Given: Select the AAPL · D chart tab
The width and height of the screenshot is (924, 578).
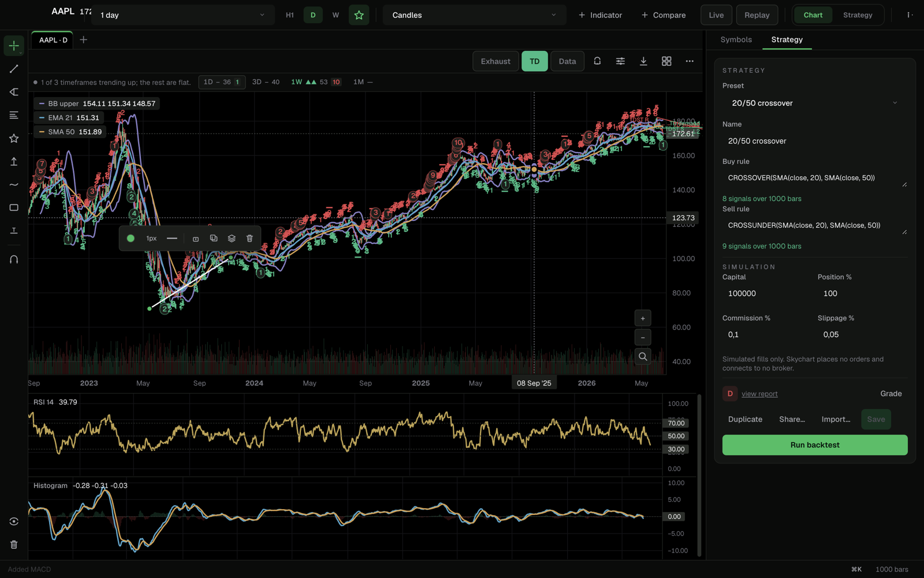Looking at the screenshot, I should (53, 40).
